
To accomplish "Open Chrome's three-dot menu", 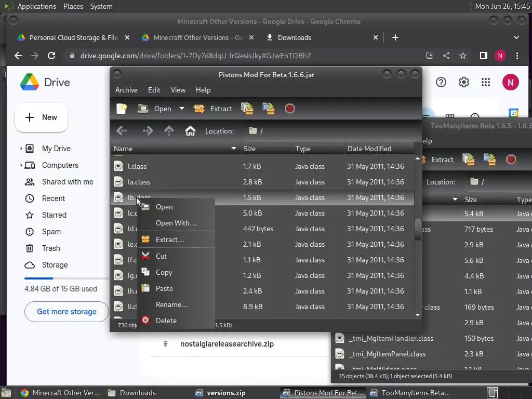I will [517, 56].
